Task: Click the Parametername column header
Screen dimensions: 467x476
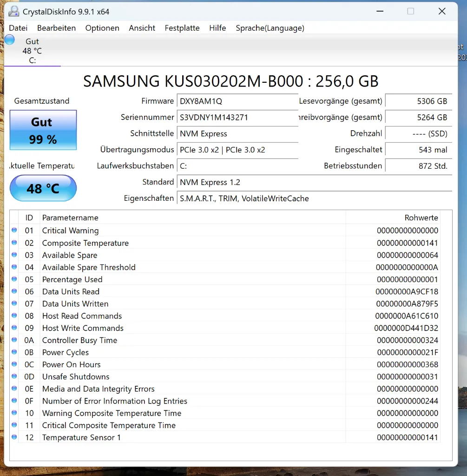Action: 193,218
